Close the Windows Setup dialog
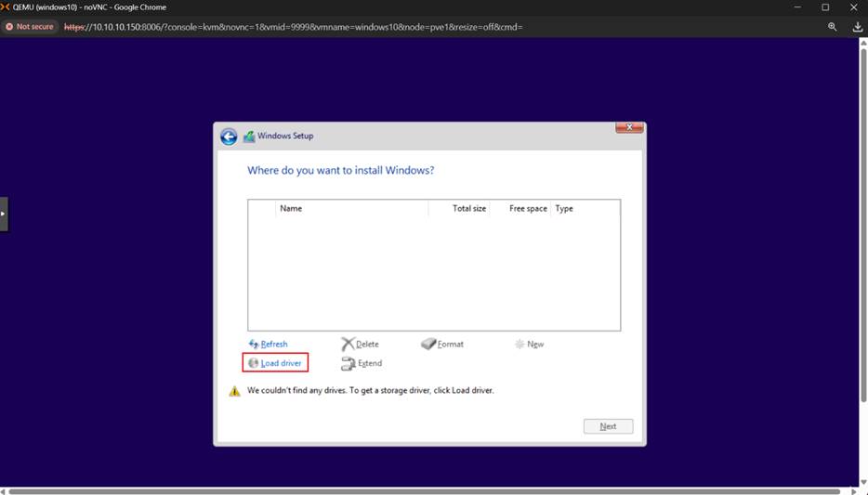The image size is (868, 495). [629, 127]
